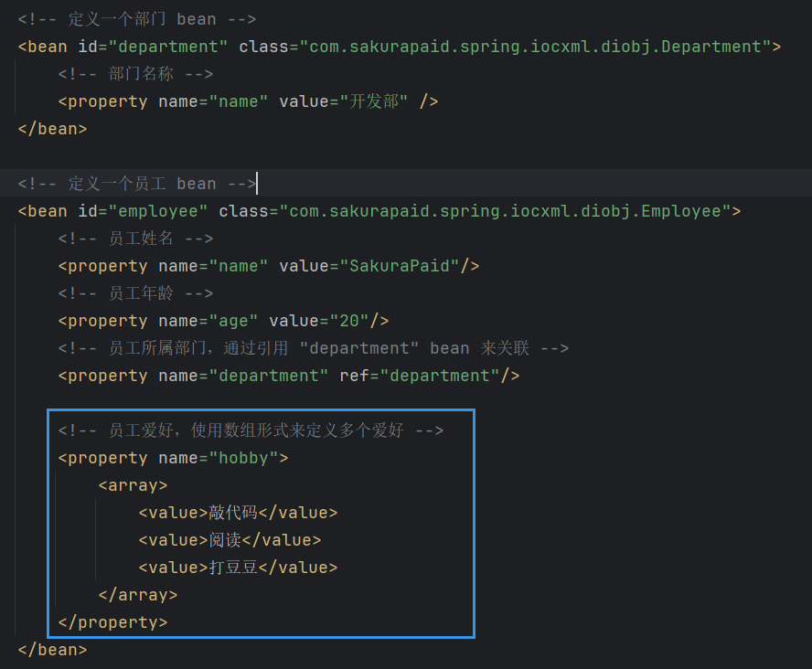Click the comment '定义一个员工 bean'
Image resolution: width=812 pixels, height=669 pixels.
tap(137, 184)
